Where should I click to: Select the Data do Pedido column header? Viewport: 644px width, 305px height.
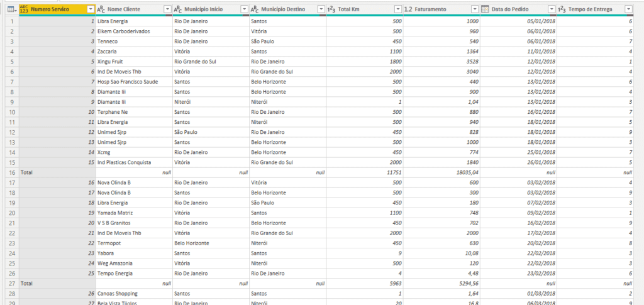pyautogui.click(x=518, y=9)
